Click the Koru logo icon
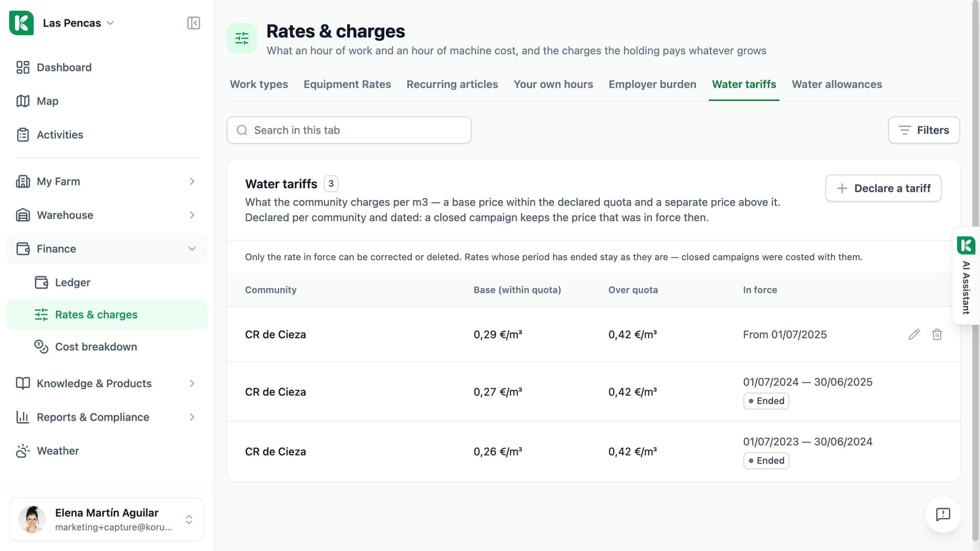The height and width of the screenshot is (551, 980). (x=21, y=23)
